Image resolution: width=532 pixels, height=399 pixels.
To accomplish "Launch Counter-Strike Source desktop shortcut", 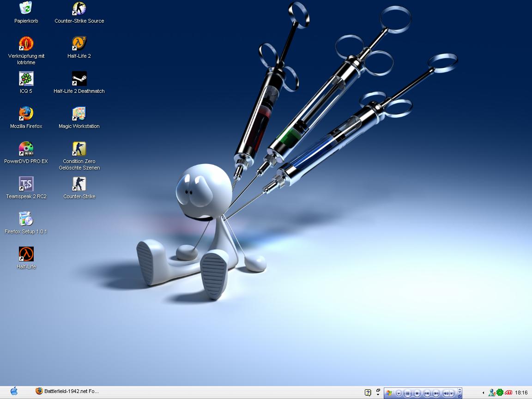I will point(79,9).
